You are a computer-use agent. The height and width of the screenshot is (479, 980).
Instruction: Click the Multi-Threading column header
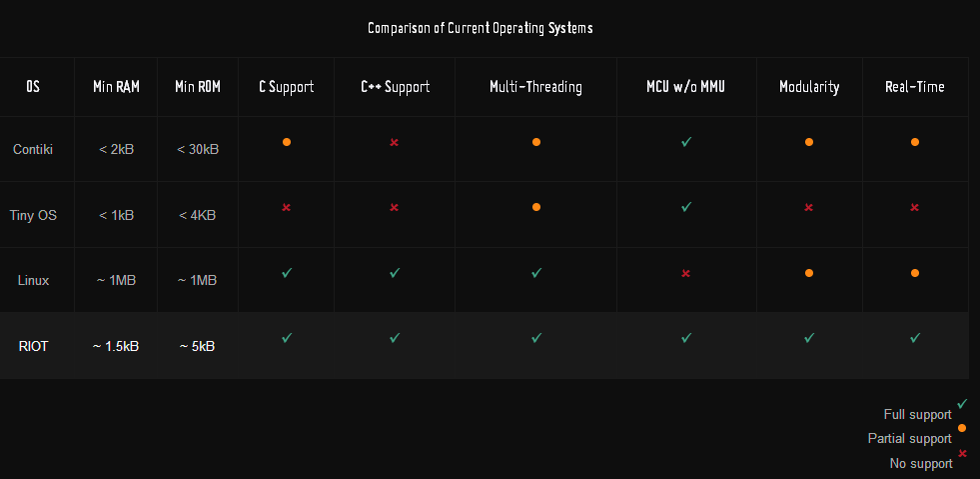535,87
